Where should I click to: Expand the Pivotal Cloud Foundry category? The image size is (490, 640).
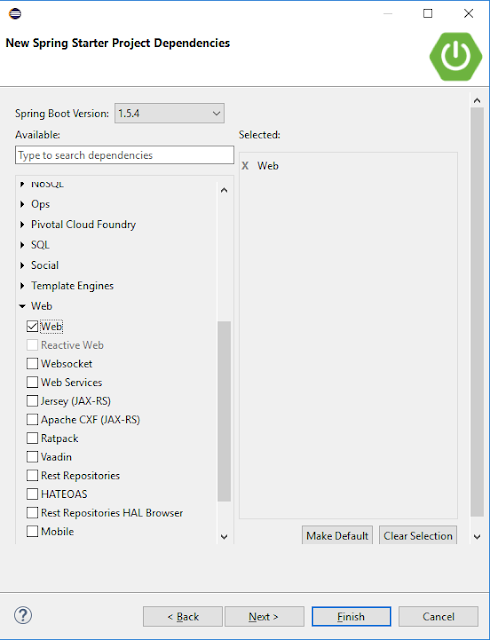(x=22, y=224)
